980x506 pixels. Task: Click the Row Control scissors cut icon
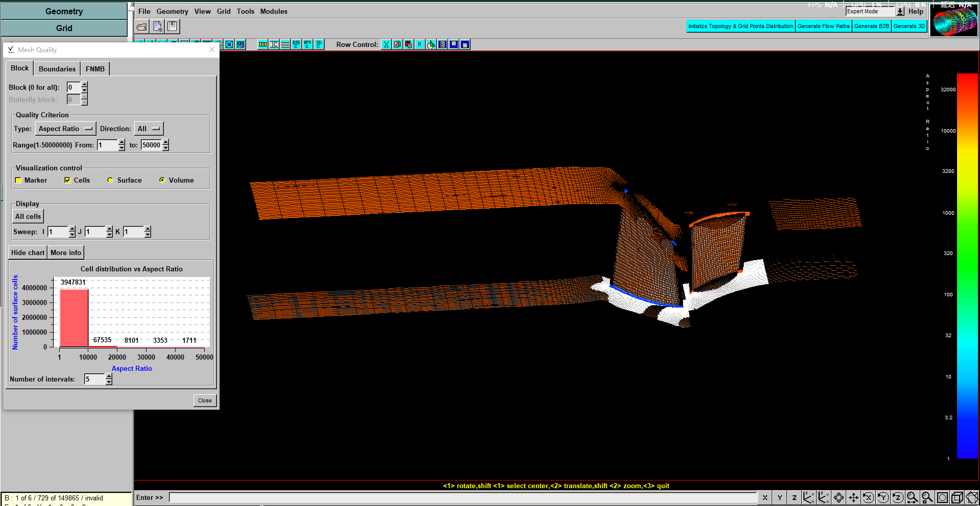[x=386, y=45]
